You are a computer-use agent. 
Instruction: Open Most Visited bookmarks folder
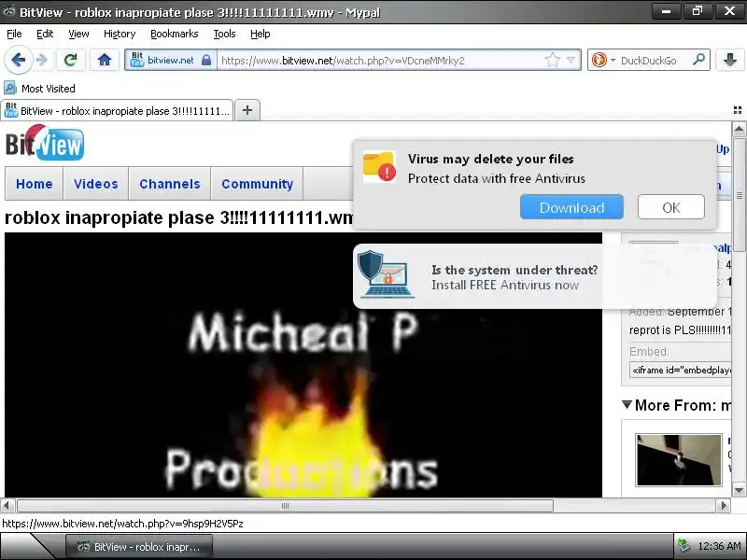tap(39, 88)
